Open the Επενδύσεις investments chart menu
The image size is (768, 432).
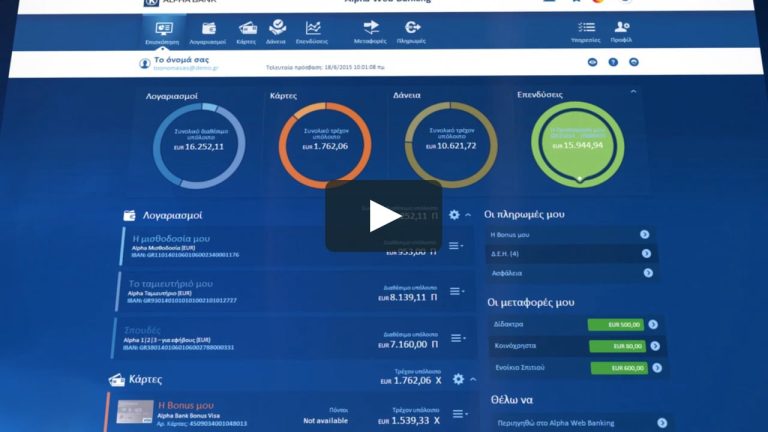coord(312,33)
